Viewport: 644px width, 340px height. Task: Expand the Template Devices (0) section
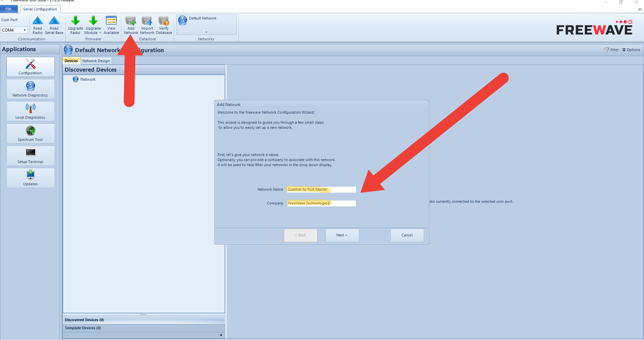tap(144, 328)
